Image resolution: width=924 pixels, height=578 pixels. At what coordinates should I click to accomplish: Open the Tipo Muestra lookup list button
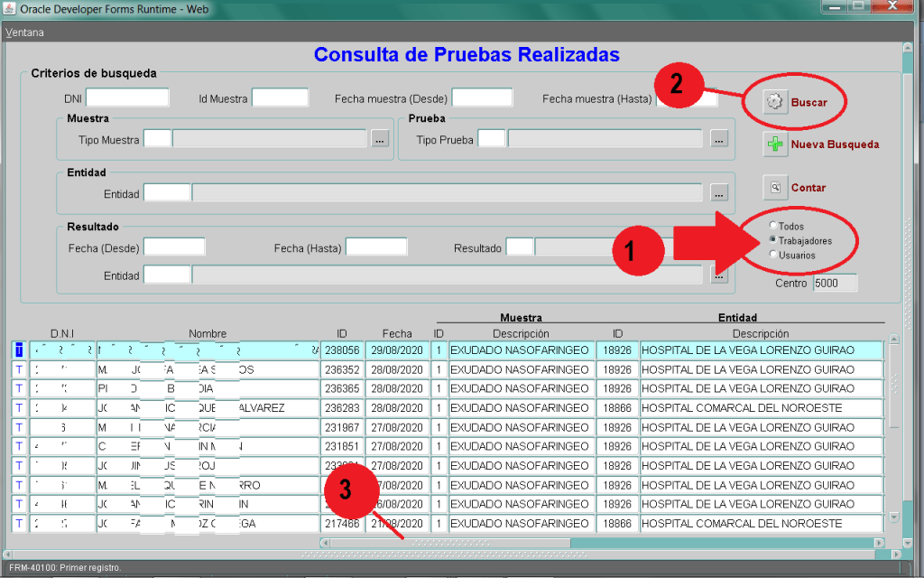[380, 139]
